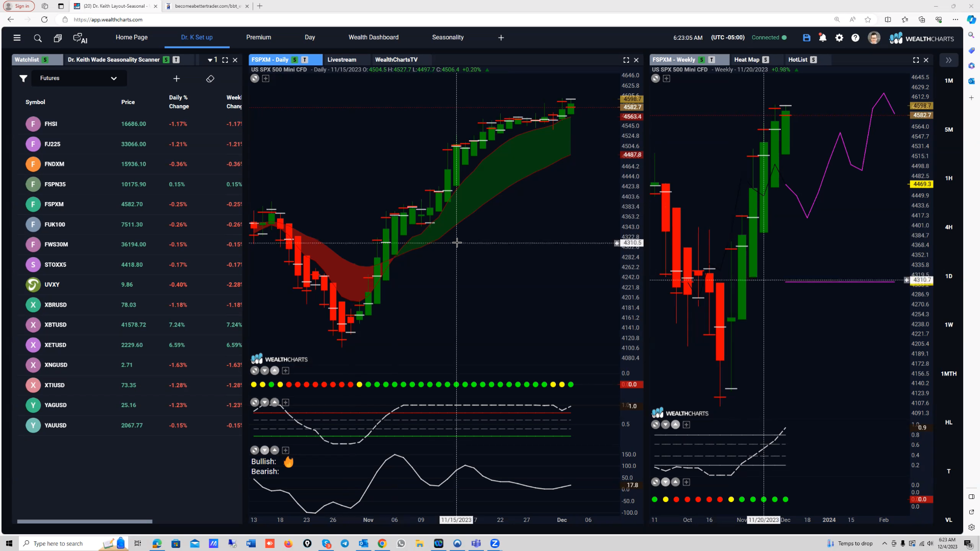
Task: Add a new workspace tab
Action: (501, 38)
